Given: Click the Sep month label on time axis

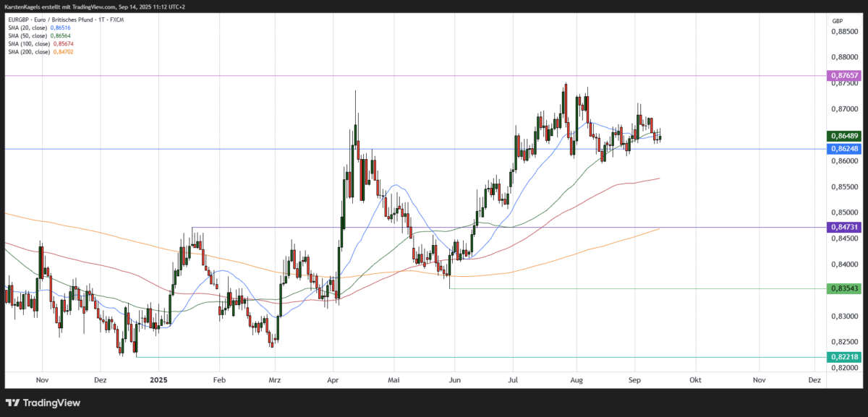Looking at the screenshot, I should point(635,379).
